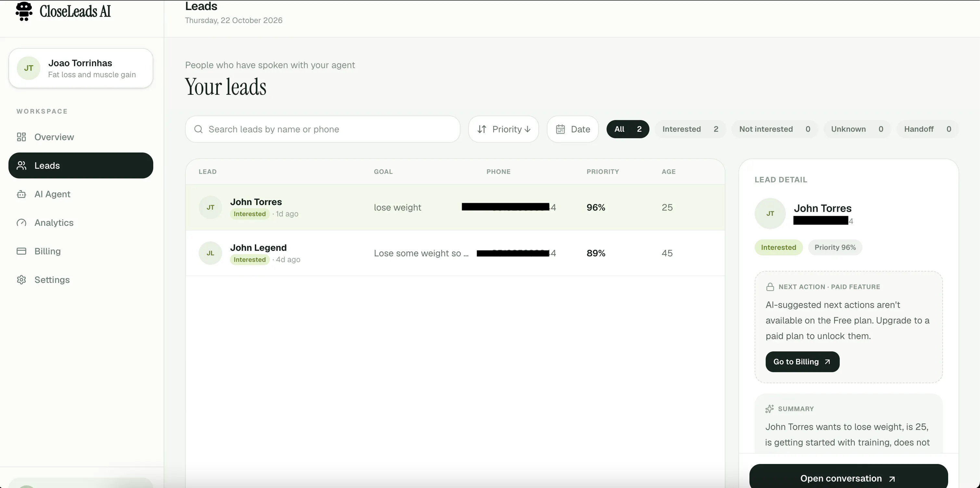Click the AGE column header
This screenshot has height=488, width=980.
pyautogui.click(x=668, y=172)
